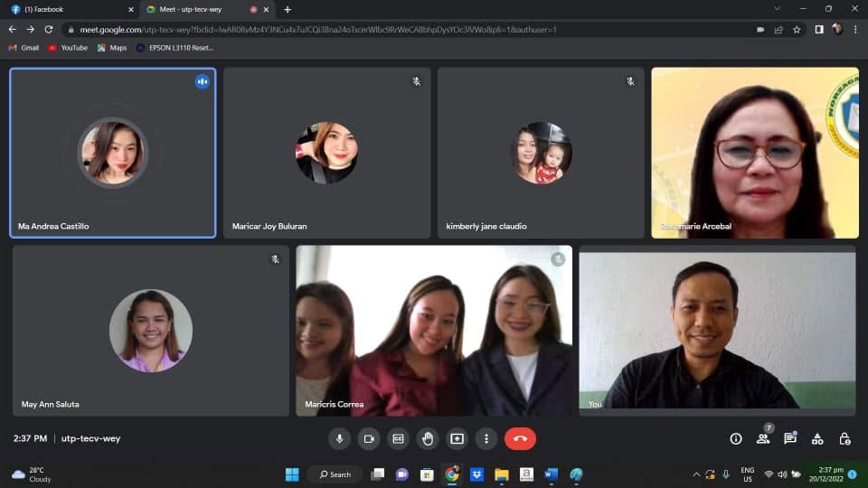Open chat with everyone panel

[790, 439]
